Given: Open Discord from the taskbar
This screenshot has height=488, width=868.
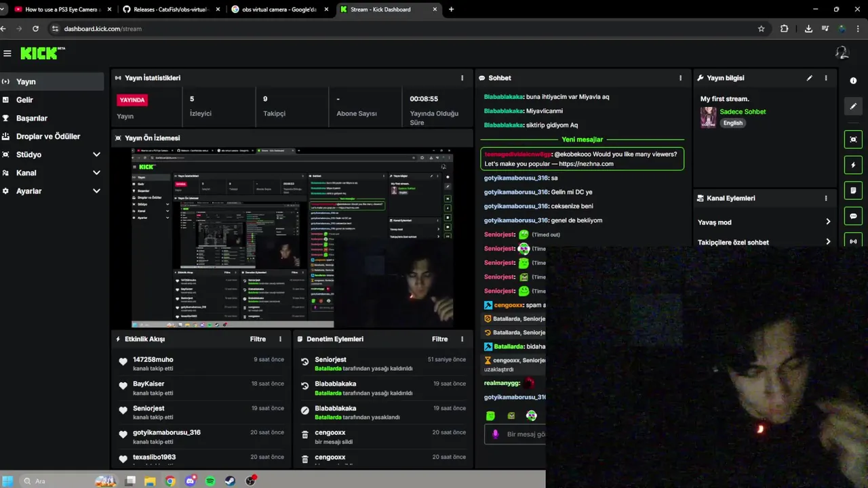Looking at the screenshot, I should click(190, 481).
